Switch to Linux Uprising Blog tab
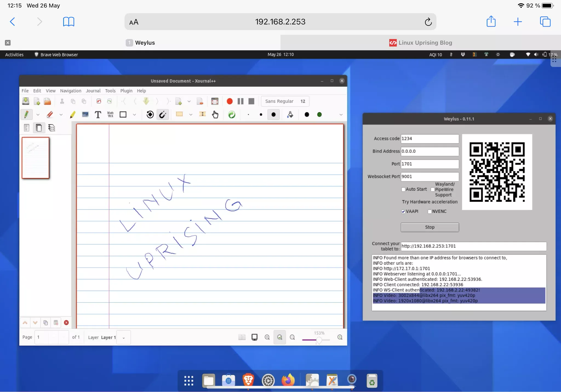Screen dimensions: 561x392 click(x=420, y=43)
